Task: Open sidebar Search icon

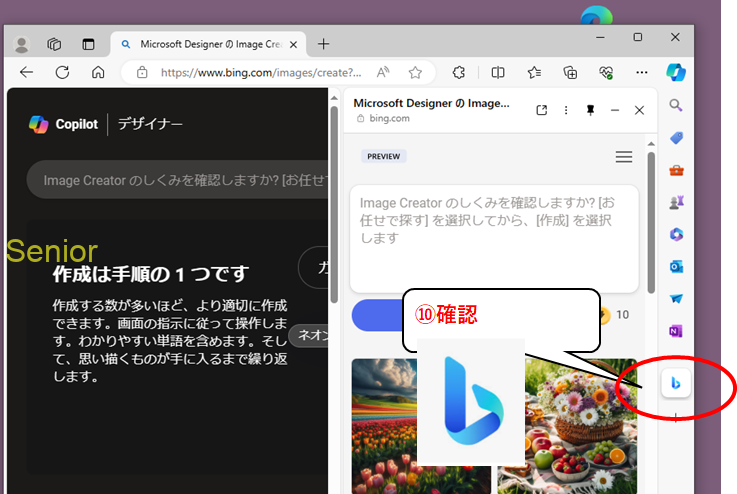Action: coord(676,105)
